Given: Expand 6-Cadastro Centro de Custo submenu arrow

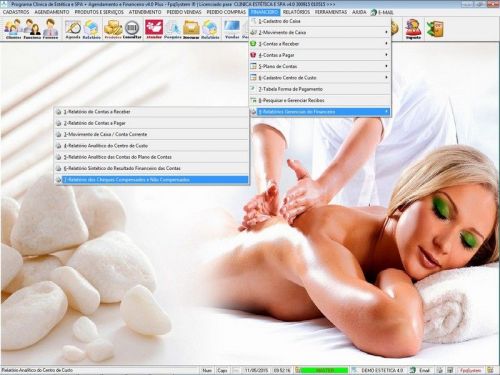Looking at the screenshot, I should coord(386,77).
